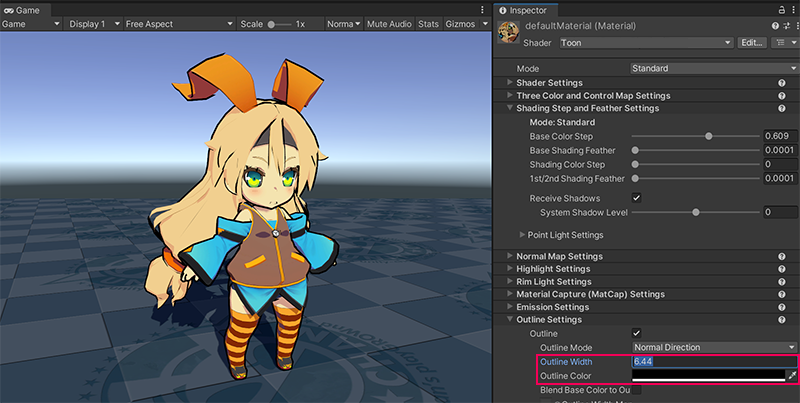Enable Blend Base Color to Outline checkbox
Image resolution: width=800 pixels, height=403 pixels.
[636, 390]
